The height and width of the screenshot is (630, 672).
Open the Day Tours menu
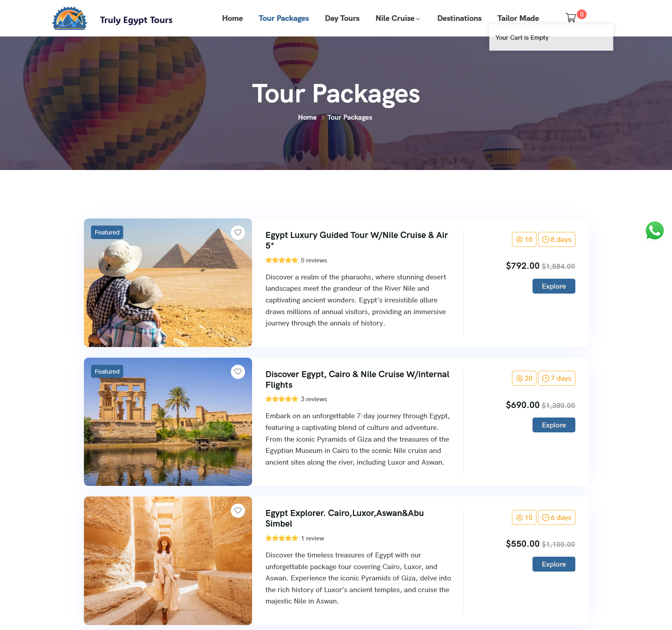pyautogui.click(x=342, y=18)
